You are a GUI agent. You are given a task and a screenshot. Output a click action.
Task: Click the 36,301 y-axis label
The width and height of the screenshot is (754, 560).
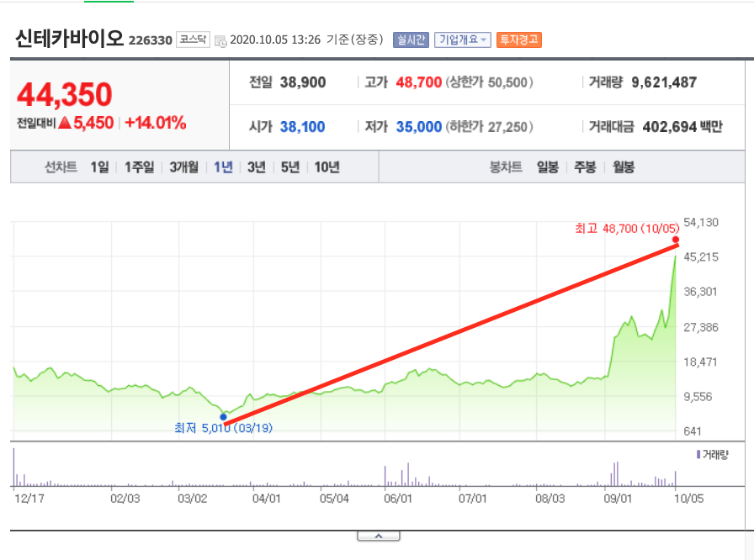[700, 292]
